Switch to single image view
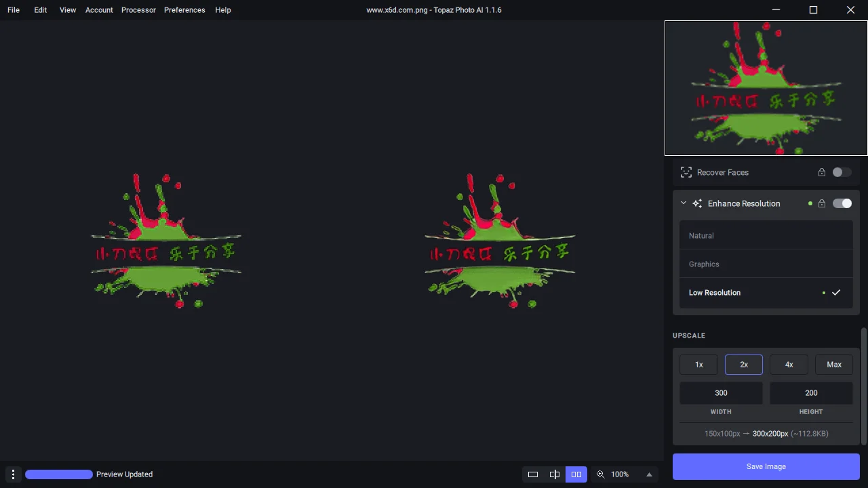Image resolution: width=868 pixels, height=488 pixels. point(533,474)
